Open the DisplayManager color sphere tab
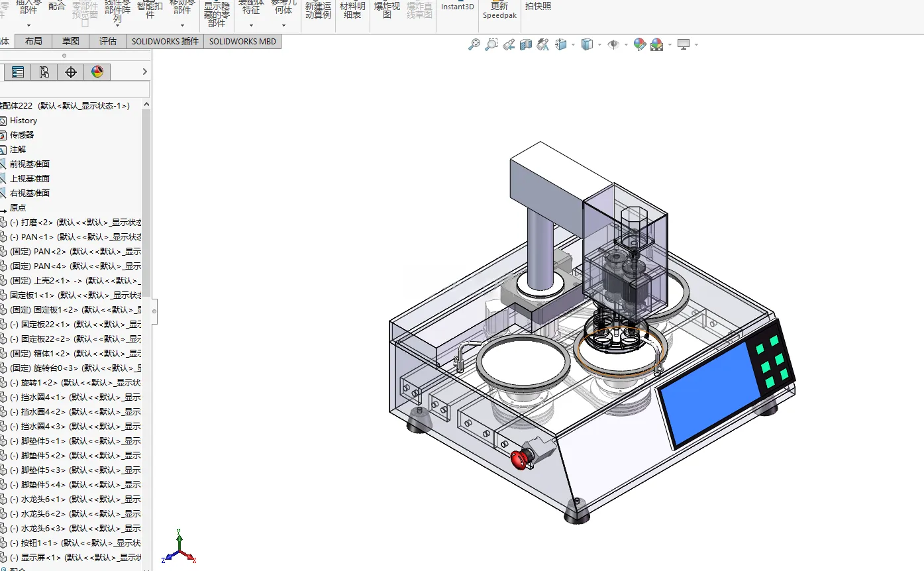 97,72
